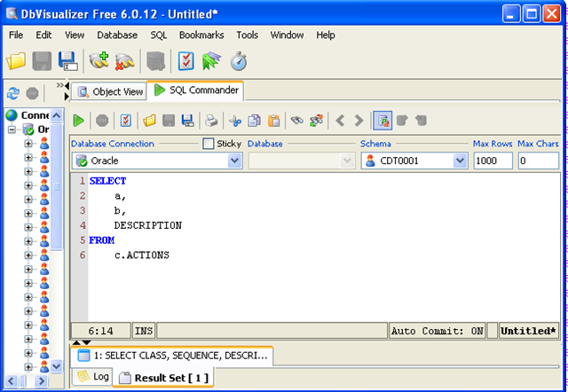Click the 6:14 cursor position in the status bar
This screenshot has height=392, width=568.
point(100,331)
